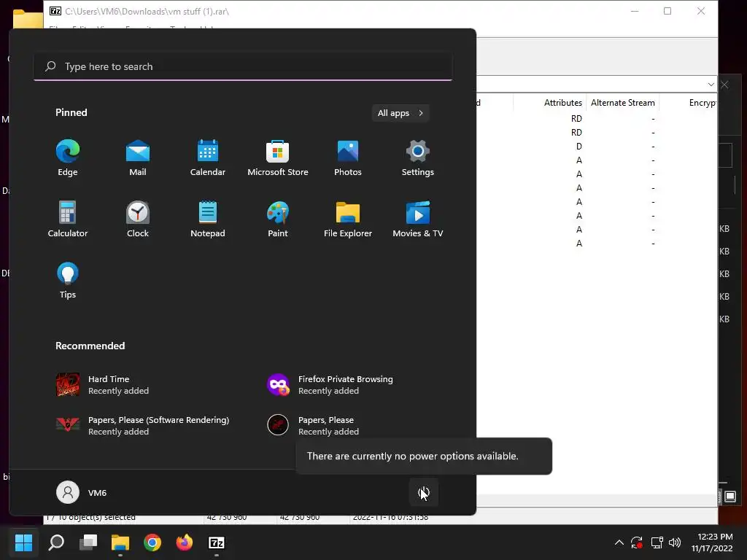Show the All apps list
This screenshot has width=747, height=560.
coord(400,113)
